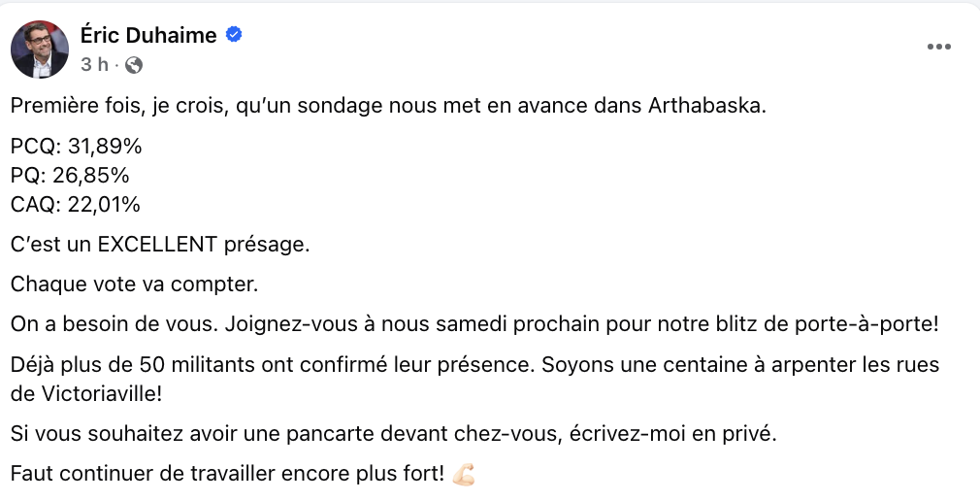Click the word EXCELLENT in the post
Screen dimensions: 980x501
[x=157, y=245]
